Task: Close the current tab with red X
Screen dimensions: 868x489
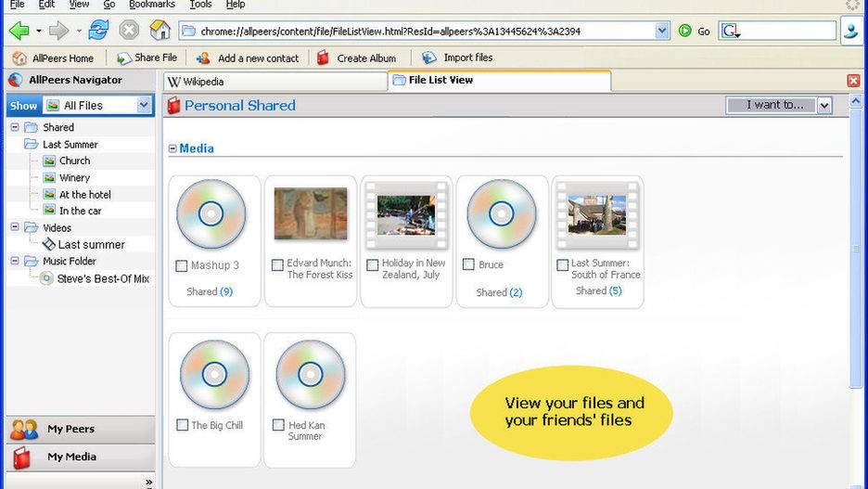Action: [x=853, y=81]
